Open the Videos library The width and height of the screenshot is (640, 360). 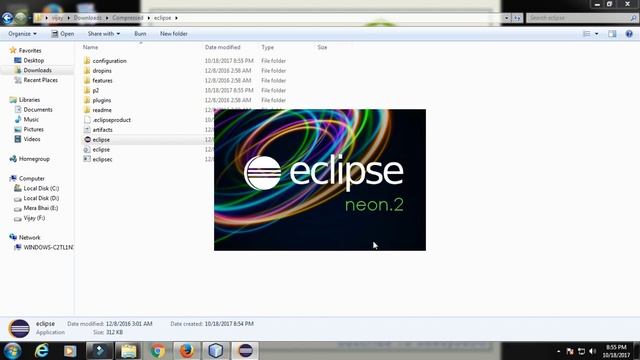point(31,139)
